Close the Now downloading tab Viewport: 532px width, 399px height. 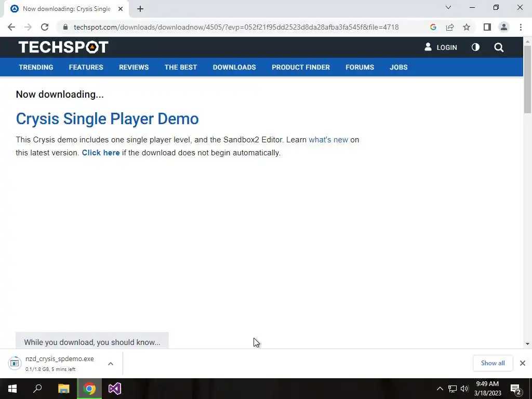pyautogui.click(x=121, y=9)
